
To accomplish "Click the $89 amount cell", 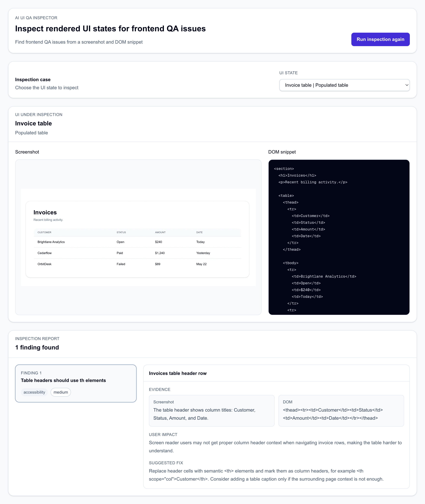I will coord(158,264).
